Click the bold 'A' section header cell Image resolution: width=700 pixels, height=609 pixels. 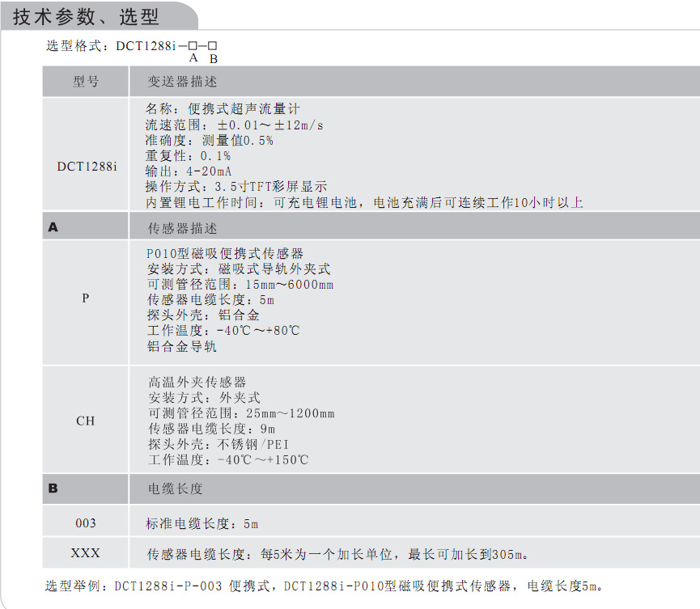coord(86,226)
